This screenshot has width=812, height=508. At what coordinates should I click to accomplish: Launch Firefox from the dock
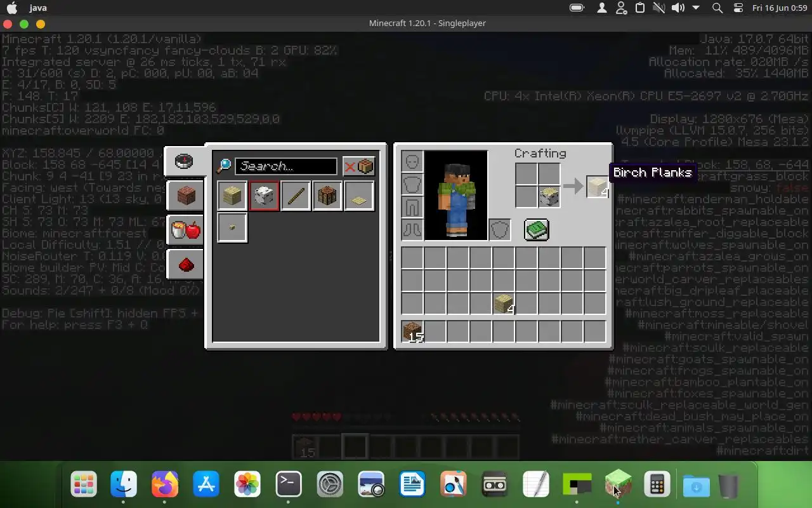[x=165, y=485]
